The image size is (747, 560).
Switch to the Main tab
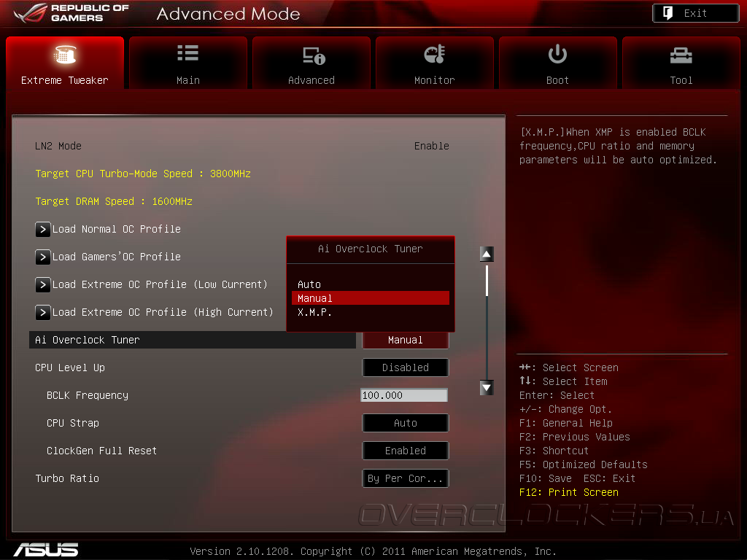pyautogui.click(x=188, y=63)
